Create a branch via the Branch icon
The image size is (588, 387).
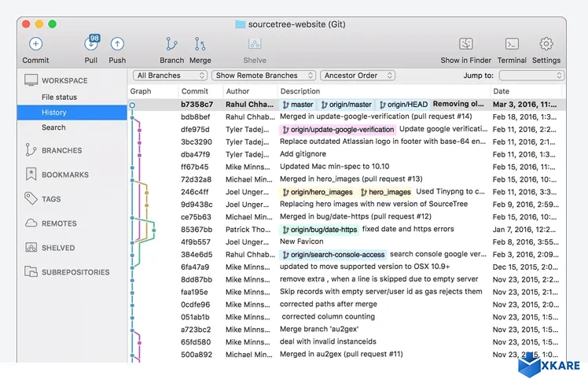click(171, 44)
